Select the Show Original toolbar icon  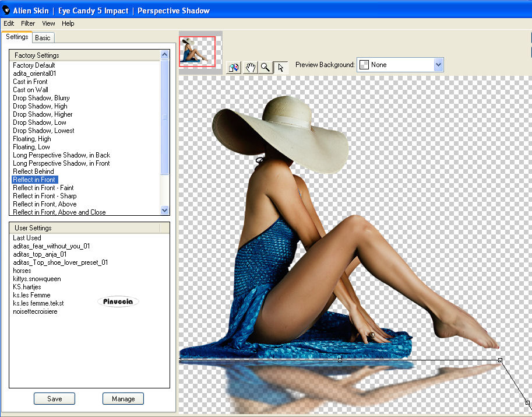coord(234,68)
